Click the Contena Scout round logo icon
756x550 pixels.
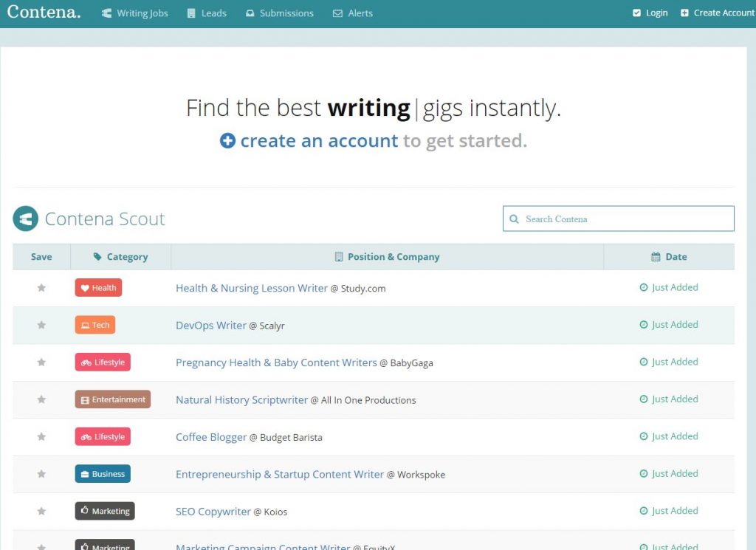coord(26,219)
